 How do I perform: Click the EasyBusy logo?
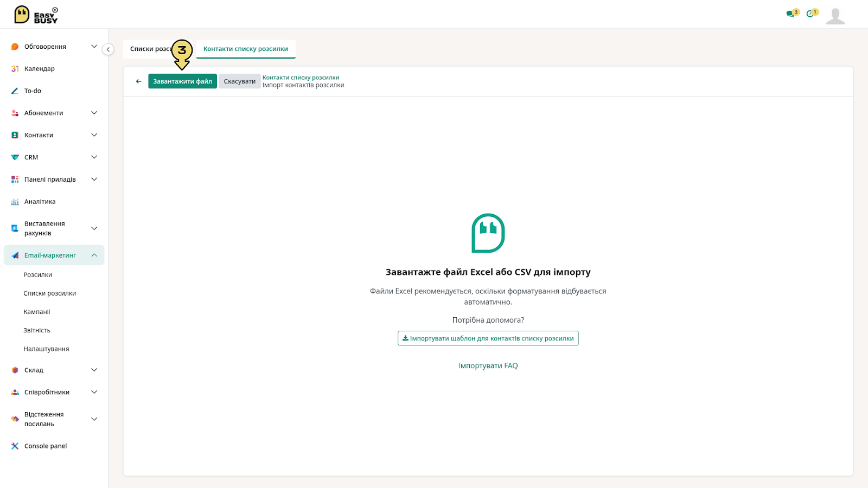point(36,15)
